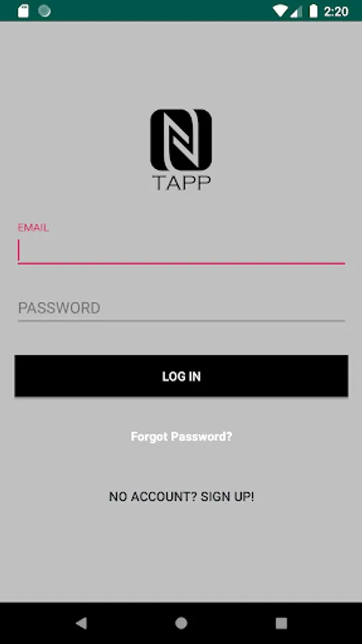Image resolution: width=362 pixels, height=644 pixels.
Task: Click the black LOG IN button
Action: coord(181,376)
